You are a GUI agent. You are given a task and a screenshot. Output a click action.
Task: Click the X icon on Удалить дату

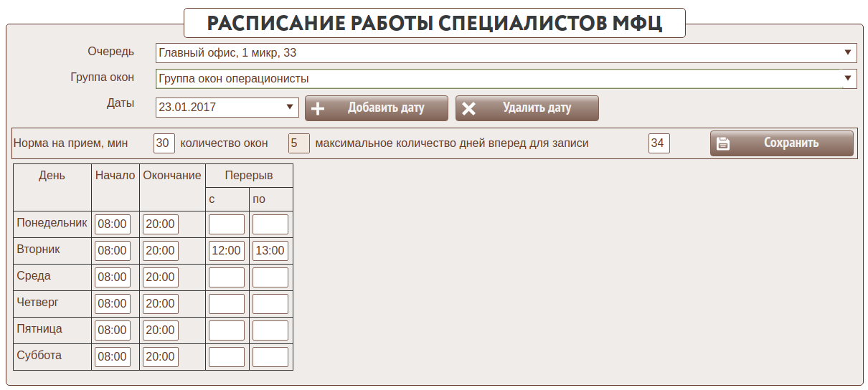pos(468,108)
